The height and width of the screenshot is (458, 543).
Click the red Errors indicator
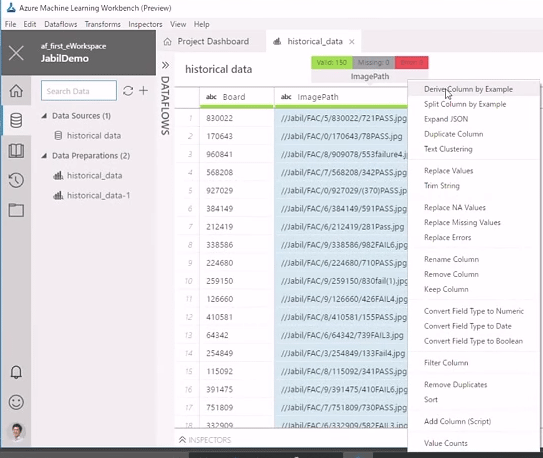412,63
